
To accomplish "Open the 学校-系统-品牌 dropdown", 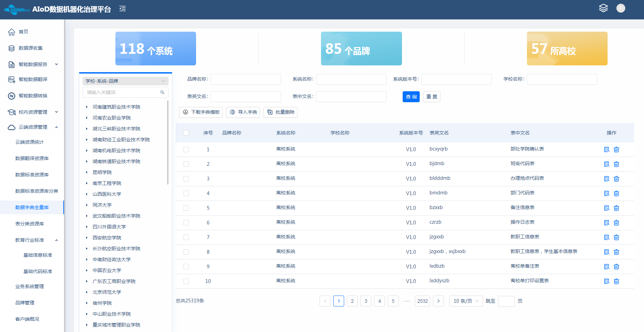I will [125, 81].
